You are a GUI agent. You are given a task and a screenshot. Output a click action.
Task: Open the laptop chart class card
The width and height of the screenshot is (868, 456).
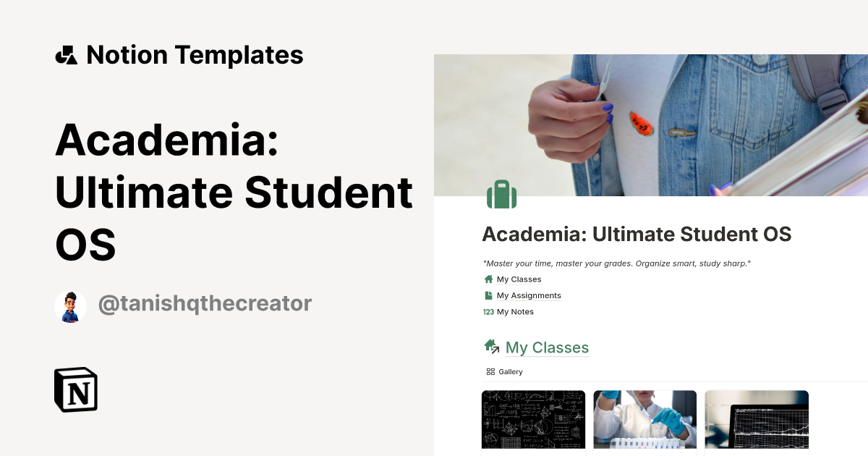(757, 420)
